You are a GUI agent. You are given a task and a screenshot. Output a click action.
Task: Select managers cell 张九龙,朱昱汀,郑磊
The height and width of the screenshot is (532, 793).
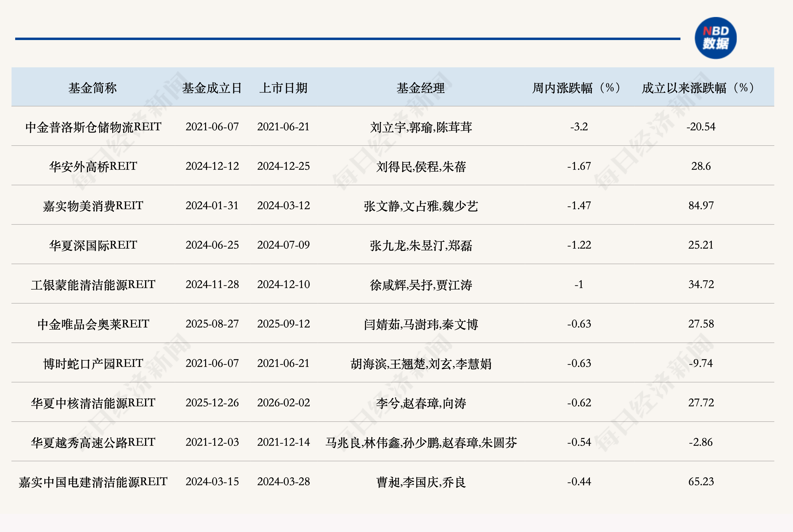point(421,245)
